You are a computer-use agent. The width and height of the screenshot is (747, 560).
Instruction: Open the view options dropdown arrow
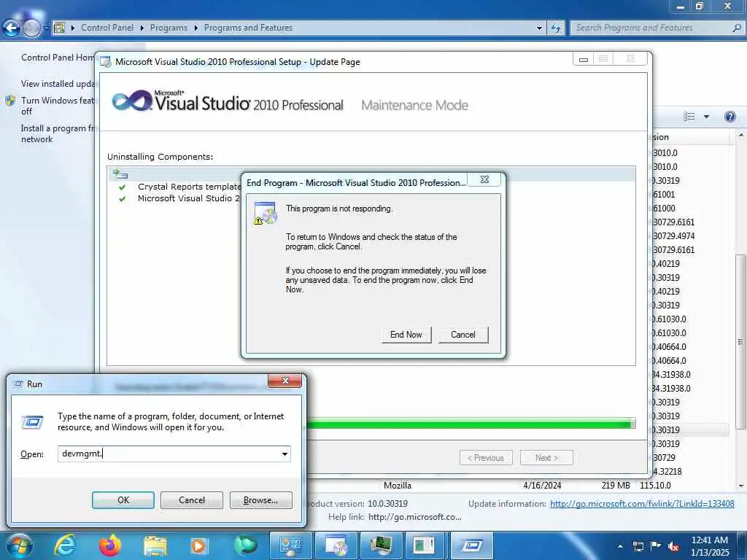[706, 117]
